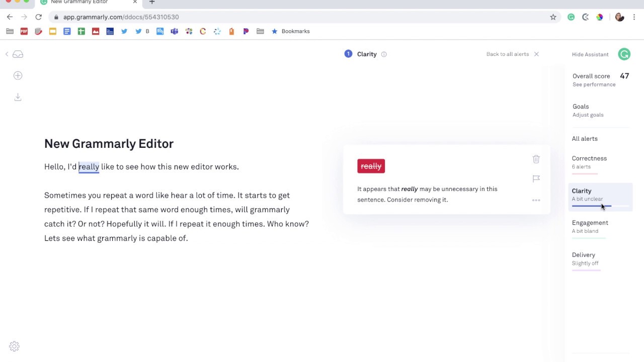The height and width of the screenshot is (362, 644).
Task: Click the Clarity info icon
Action: [x=384, y=54]
